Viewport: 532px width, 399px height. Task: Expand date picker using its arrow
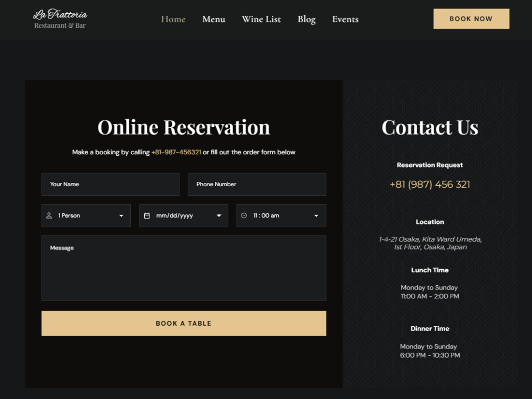[x=219, y=216]
